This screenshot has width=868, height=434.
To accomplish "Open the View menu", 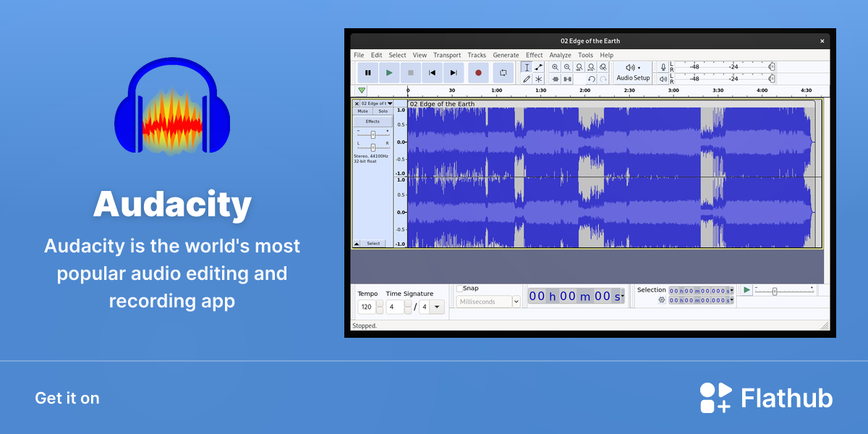I will (420, 55).
